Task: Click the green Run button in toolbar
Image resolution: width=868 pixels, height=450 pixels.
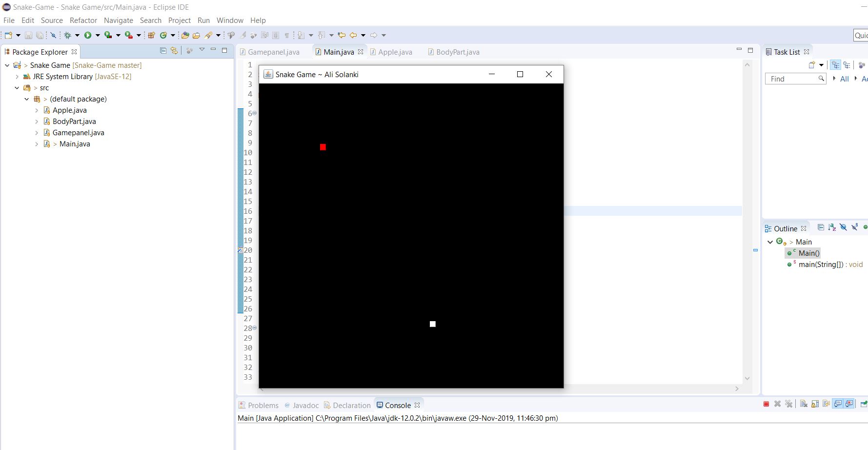Action: pos(88,35)
